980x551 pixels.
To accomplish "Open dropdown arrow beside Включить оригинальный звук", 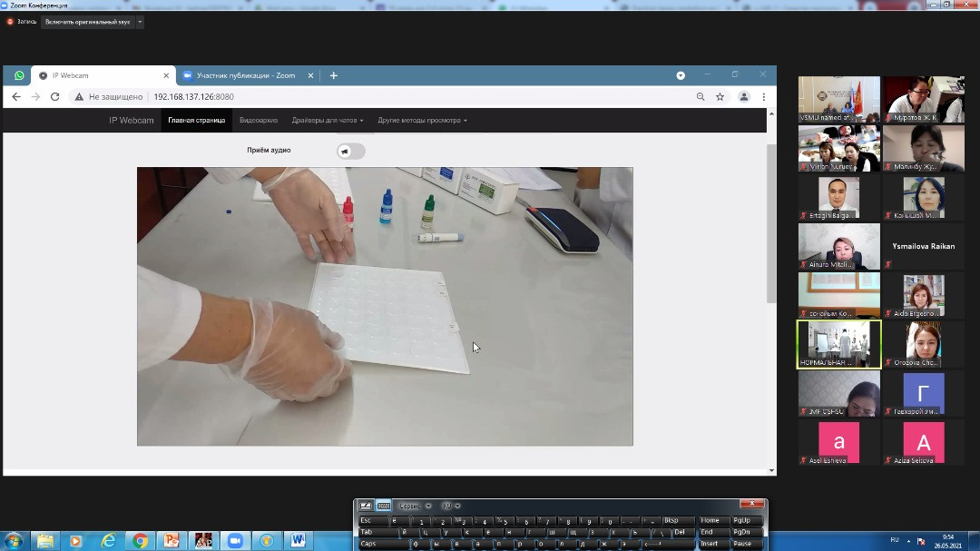I will point(140,22).
